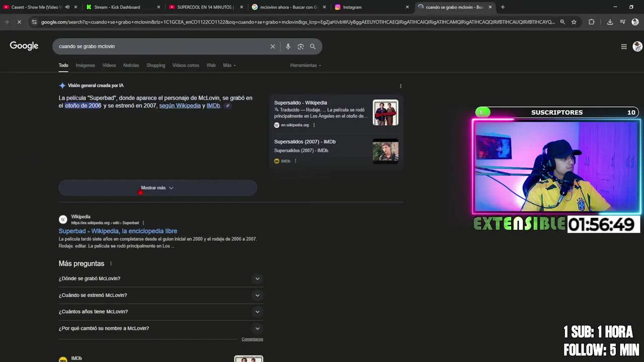Viewport: 644px width, 362px height.
Task: Open three-dot menu beside IMDb source
Action: (x=295, y=161)
